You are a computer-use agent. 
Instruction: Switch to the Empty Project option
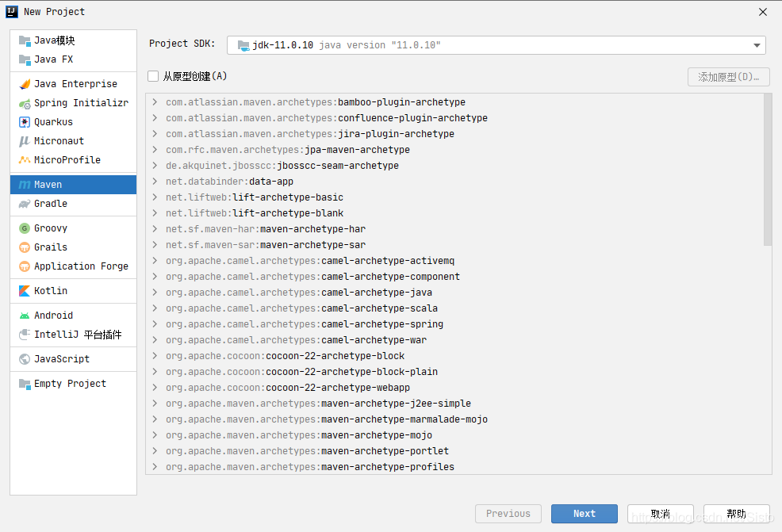coord(69,384)
